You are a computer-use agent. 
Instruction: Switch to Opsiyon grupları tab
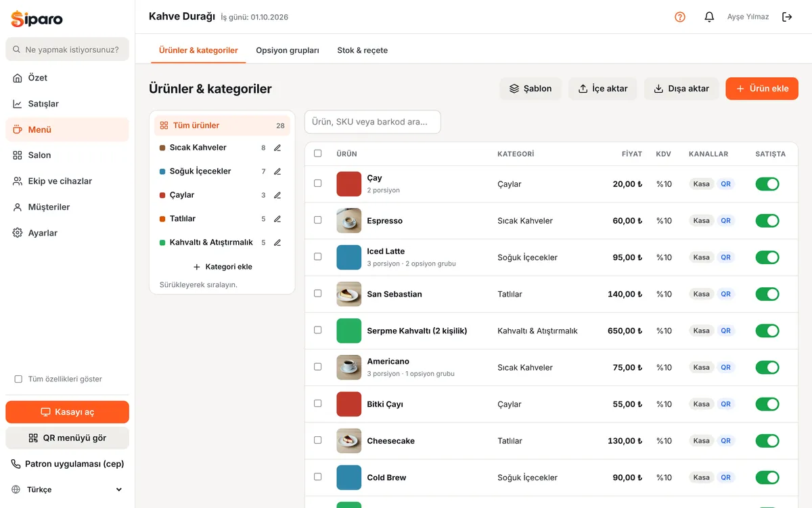pos(288,50)
